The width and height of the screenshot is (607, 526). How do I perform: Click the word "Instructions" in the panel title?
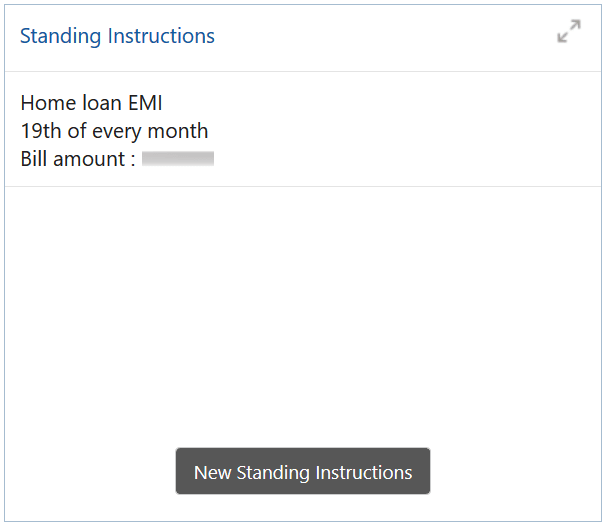tap(161, 36)
